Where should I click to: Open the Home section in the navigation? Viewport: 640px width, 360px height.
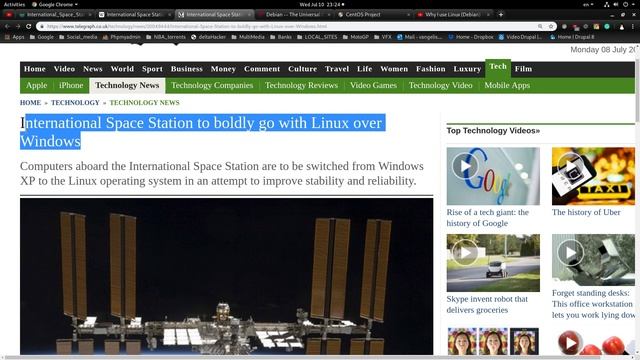35,69
